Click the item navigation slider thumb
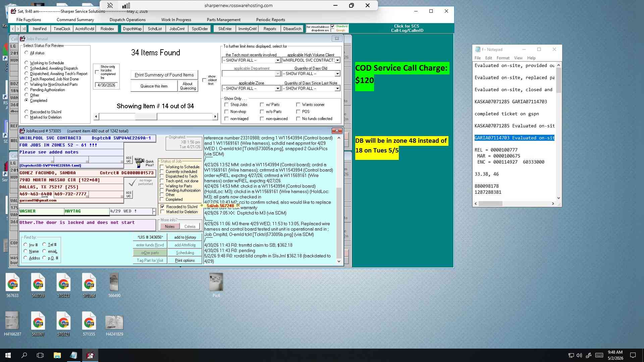The height and width of the screenshot is (362, 644). click(x=146, y=117)
